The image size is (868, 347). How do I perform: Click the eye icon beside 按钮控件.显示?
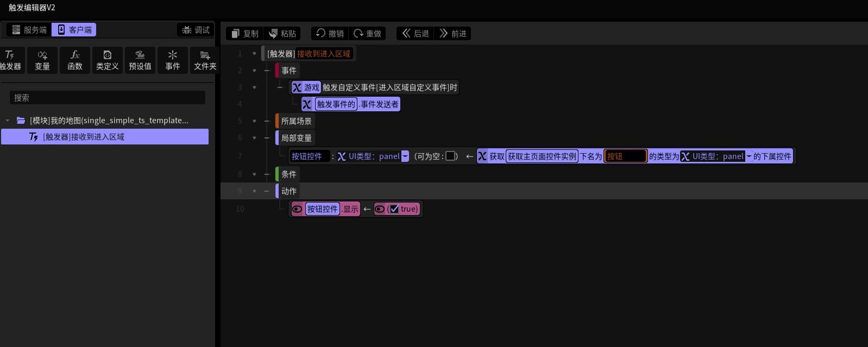(297, 209)
